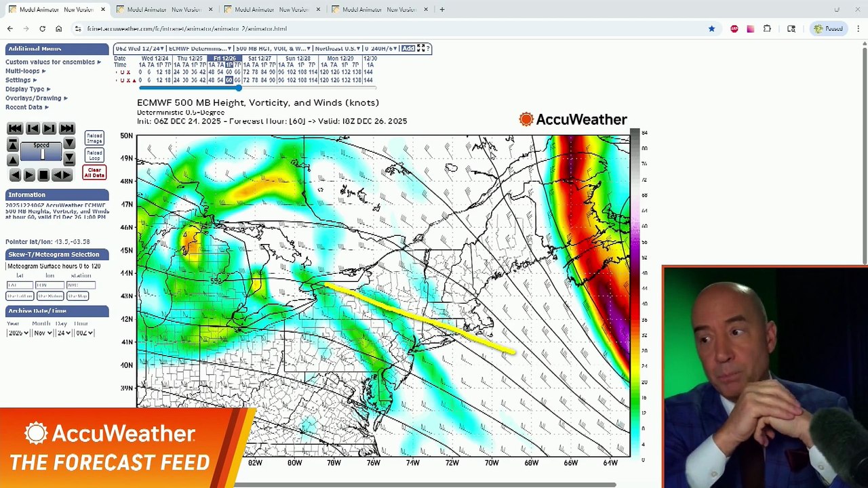Toggle fullscreen map view icon
The image size is (868, 488).
(421, 49)
